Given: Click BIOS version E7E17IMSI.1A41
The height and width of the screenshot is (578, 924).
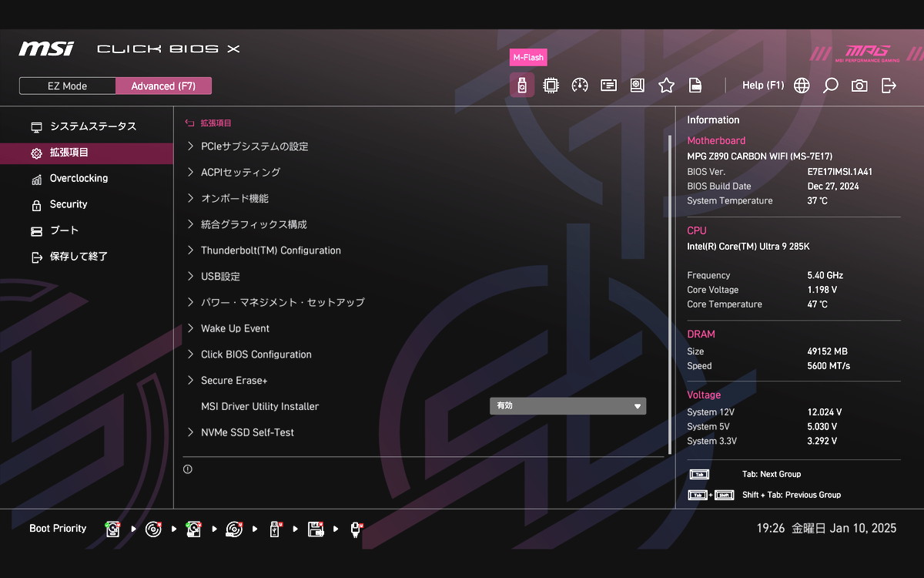Looking at the screenshot, I should point(840,172).
